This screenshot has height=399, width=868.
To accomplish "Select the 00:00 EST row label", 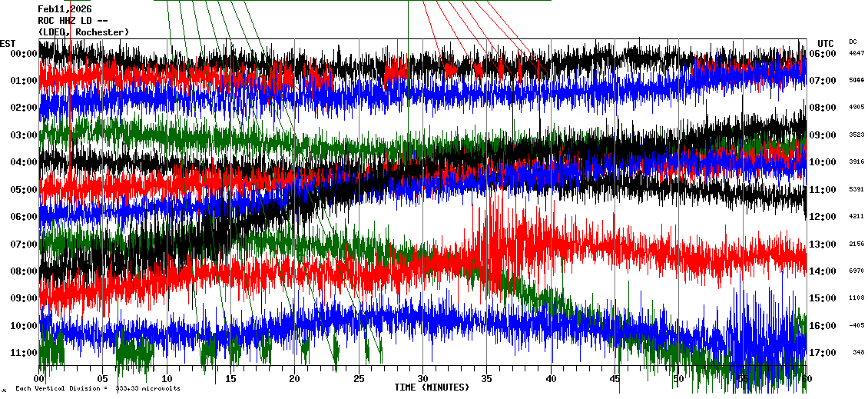I will coord(22,54).
